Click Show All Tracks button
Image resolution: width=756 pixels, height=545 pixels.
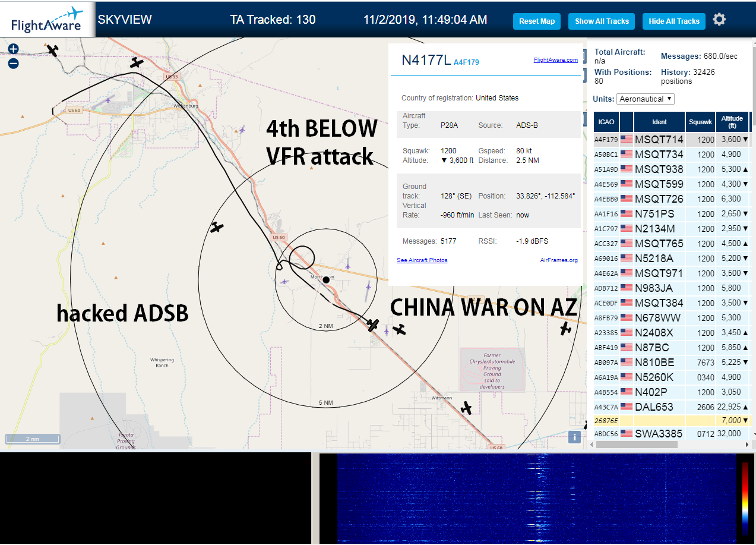602,21
